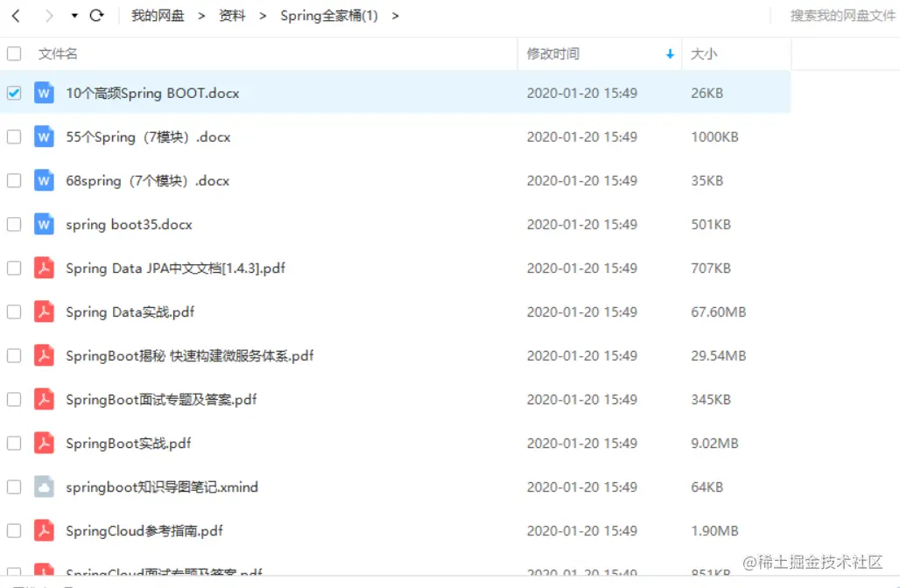Click the xmind icon of springboot知识导图笔记

pyautogui.click(x=44, y=486)
